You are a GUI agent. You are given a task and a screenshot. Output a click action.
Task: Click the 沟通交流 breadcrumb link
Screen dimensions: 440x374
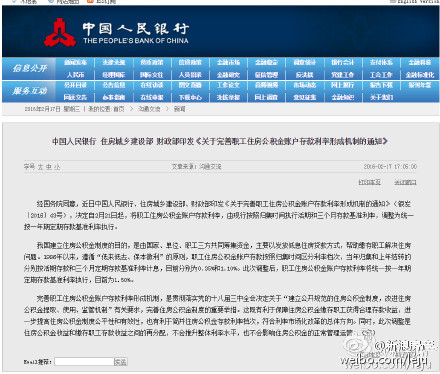[x=149, y=109]
